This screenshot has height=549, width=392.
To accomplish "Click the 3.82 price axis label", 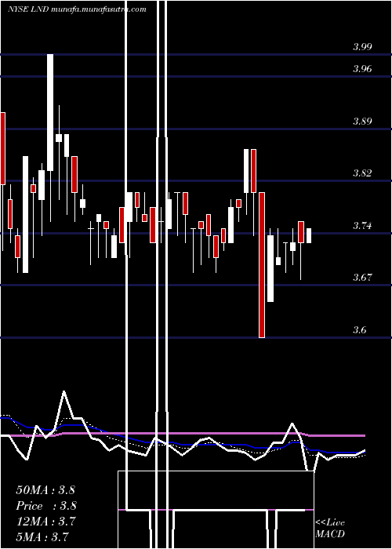I will tap(362, 173).
